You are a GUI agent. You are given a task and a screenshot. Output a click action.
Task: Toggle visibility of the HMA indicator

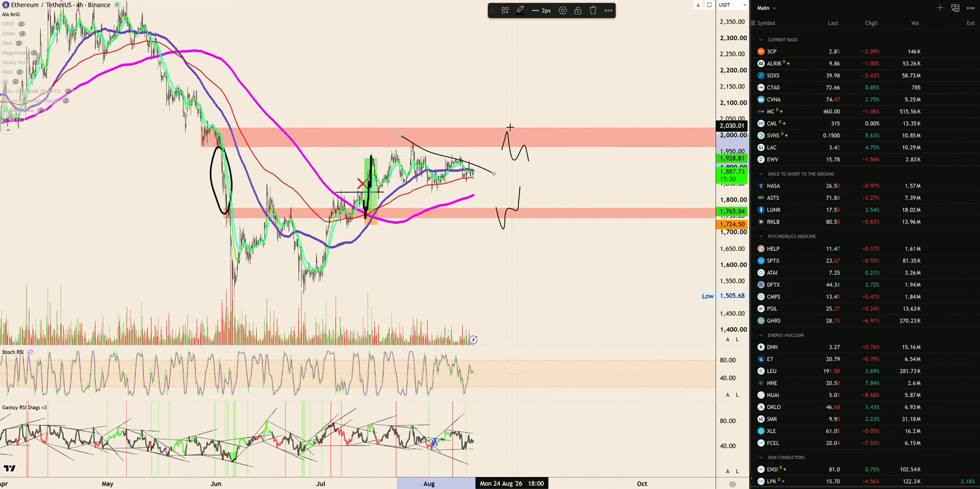[20, 72]
